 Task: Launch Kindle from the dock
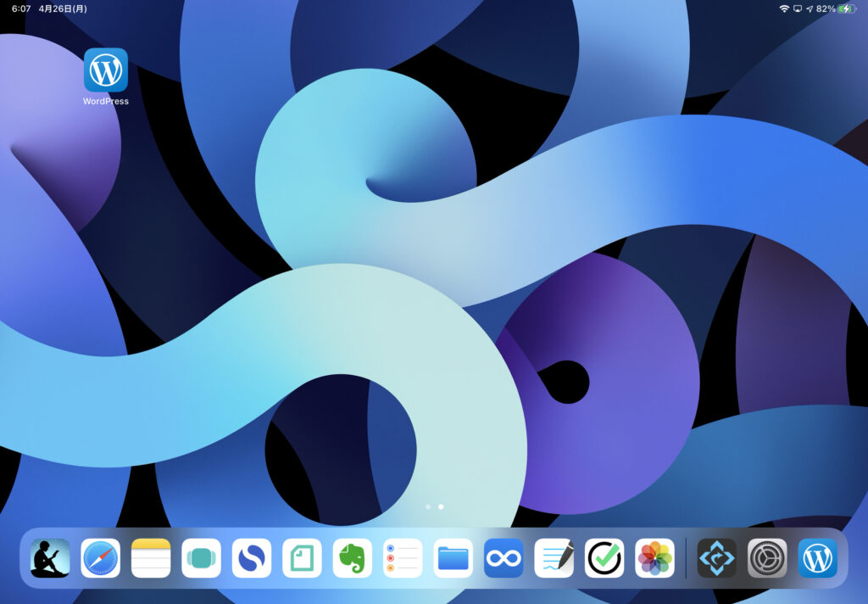50,558
